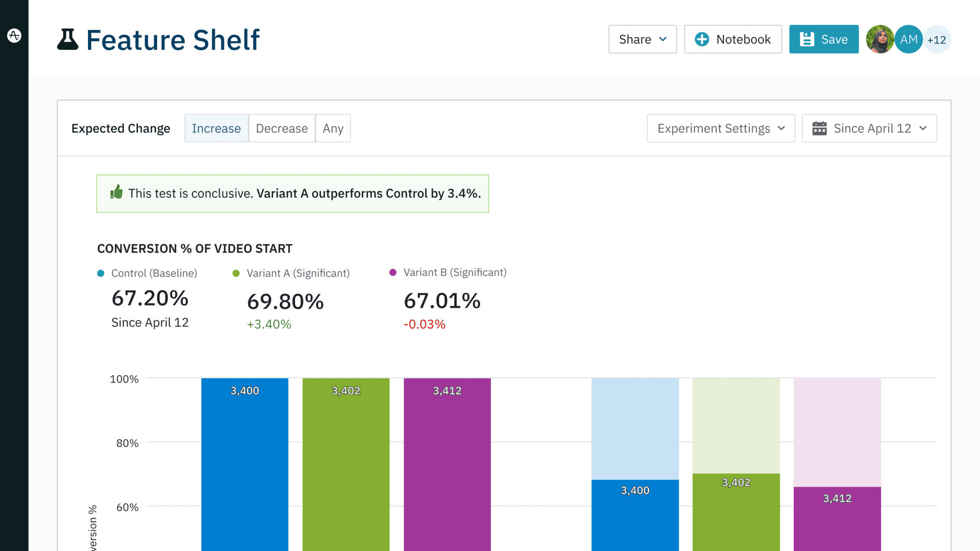Click the Notebook button
980x551 pixels.
tap(733, 39)
